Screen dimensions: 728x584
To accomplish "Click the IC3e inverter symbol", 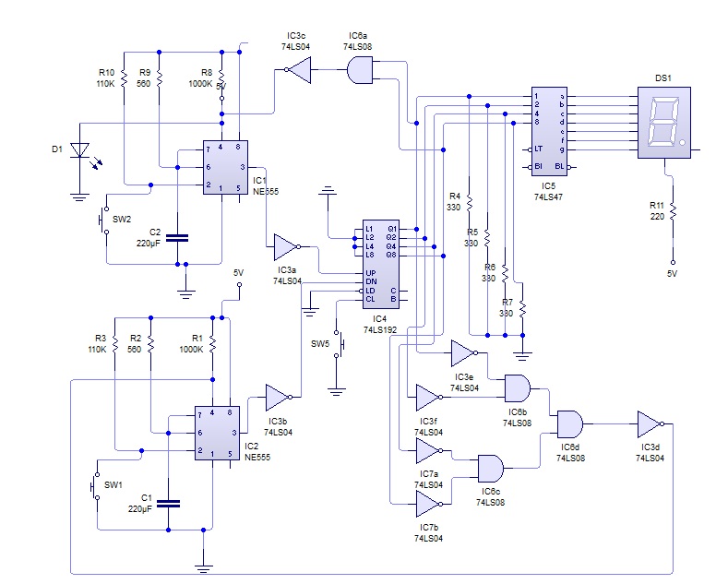I will point(464,353).
